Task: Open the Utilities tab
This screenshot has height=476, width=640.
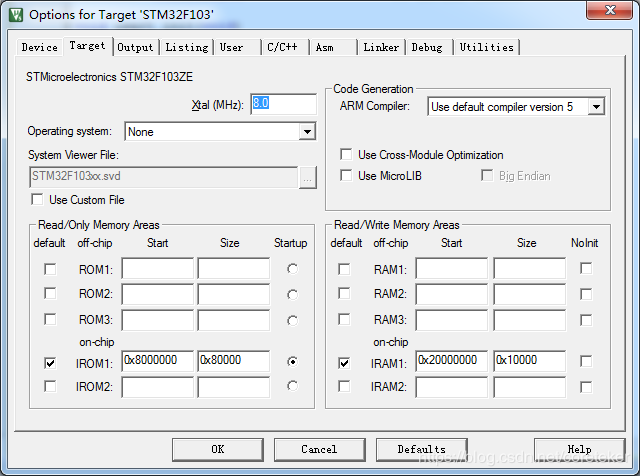Action: [x=487, y=47]
